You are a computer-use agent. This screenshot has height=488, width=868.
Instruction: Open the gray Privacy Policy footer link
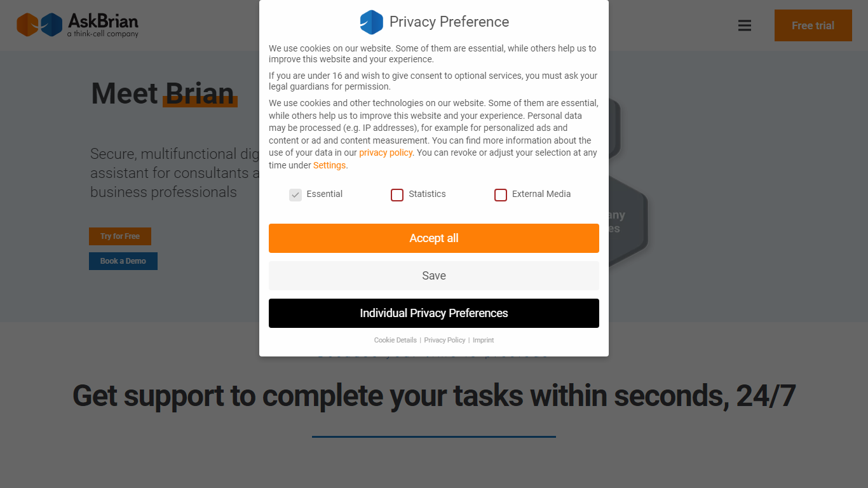point(445,340)
